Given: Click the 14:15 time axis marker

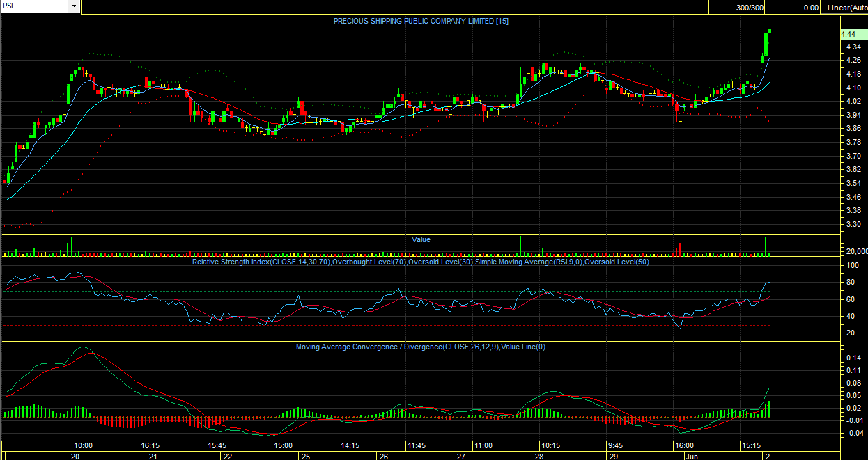Looking at the screenshot, I should click(350, 445).
